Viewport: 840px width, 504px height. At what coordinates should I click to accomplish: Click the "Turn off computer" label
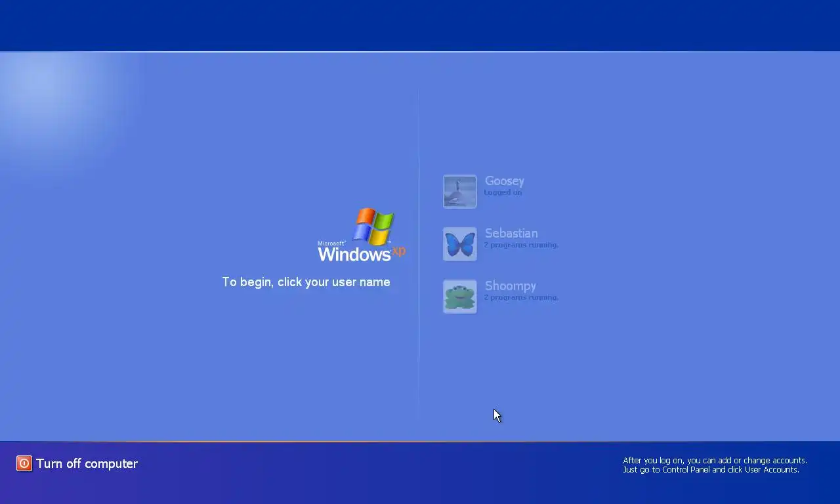click(87, 463)
